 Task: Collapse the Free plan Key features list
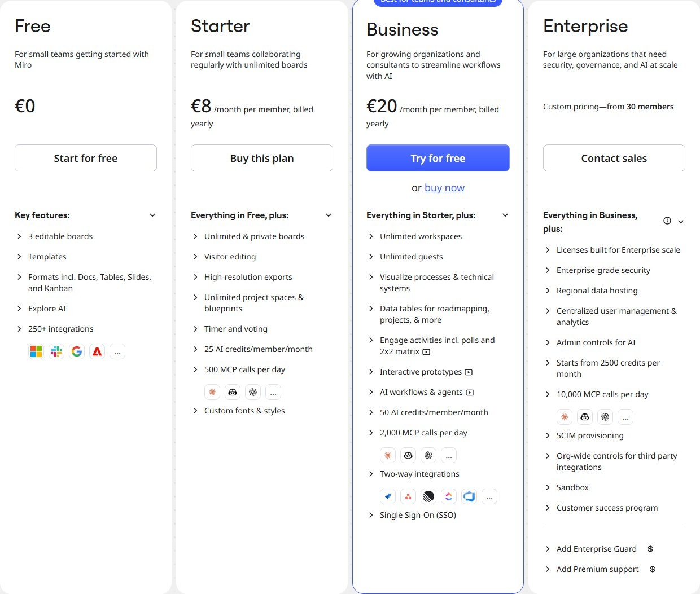[152, 215]
